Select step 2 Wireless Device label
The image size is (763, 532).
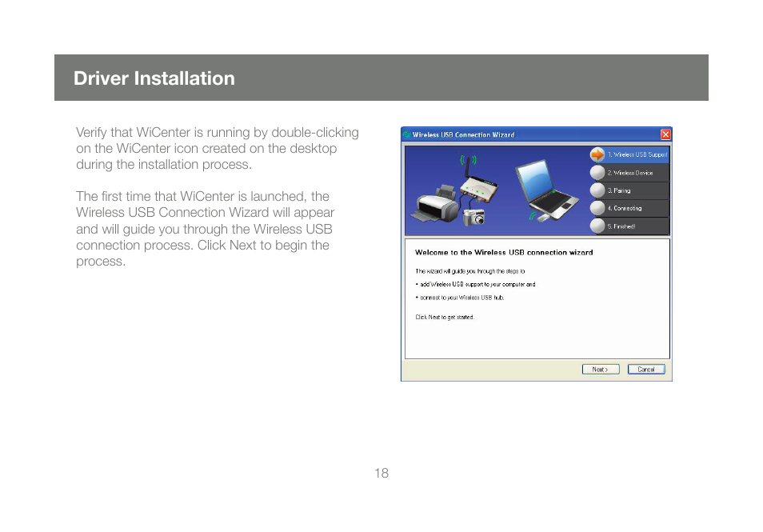point(630,173)
